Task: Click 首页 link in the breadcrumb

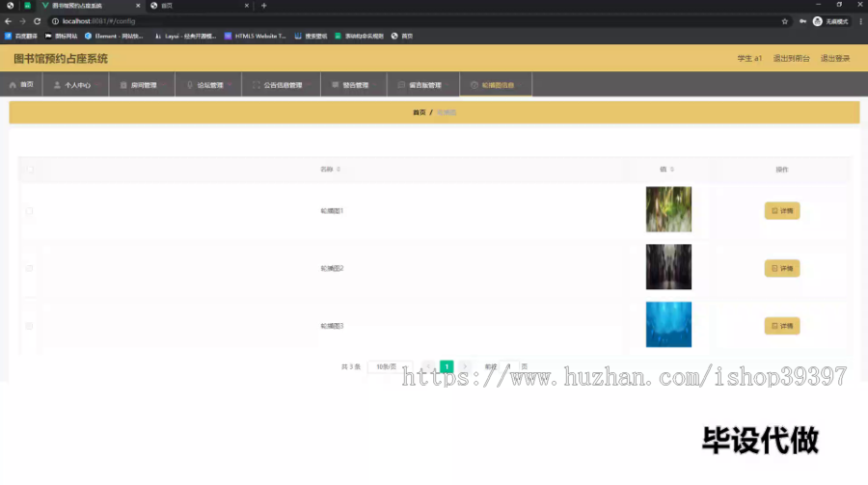Action: tap(420, 113)
